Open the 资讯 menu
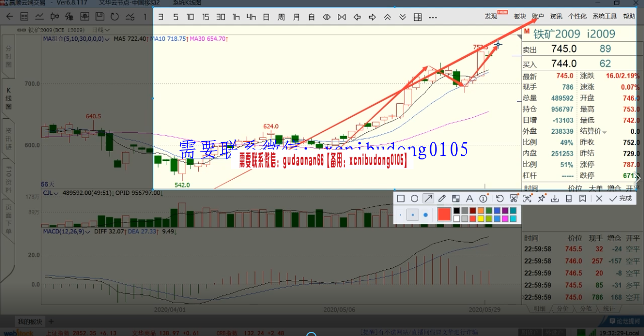Screen dimensions: 644x336 [x=556, y=17]
